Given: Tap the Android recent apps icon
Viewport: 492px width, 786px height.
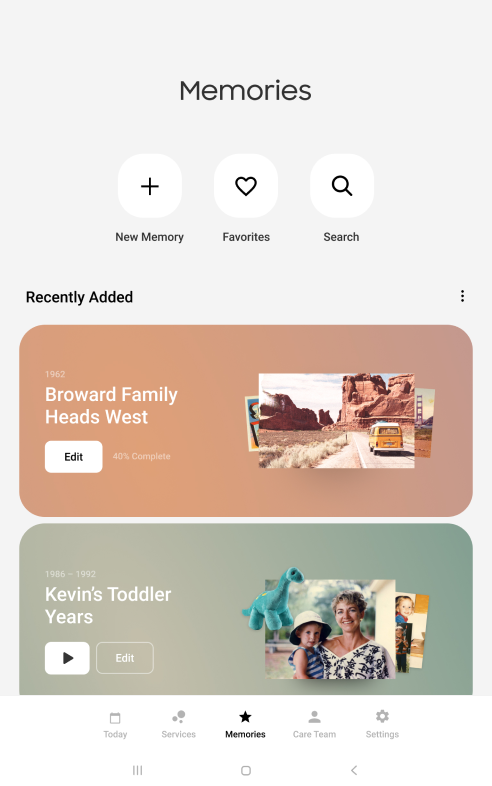Looking at the screenshot, I should coord(137,770).
